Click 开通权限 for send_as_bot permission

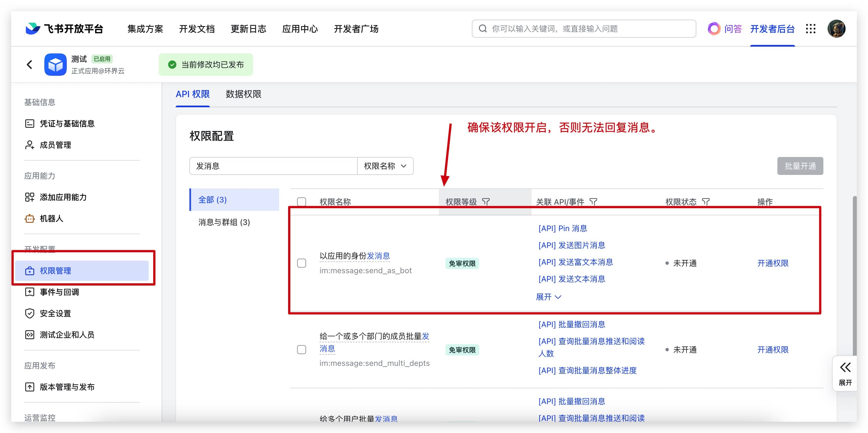coord(773,263)
